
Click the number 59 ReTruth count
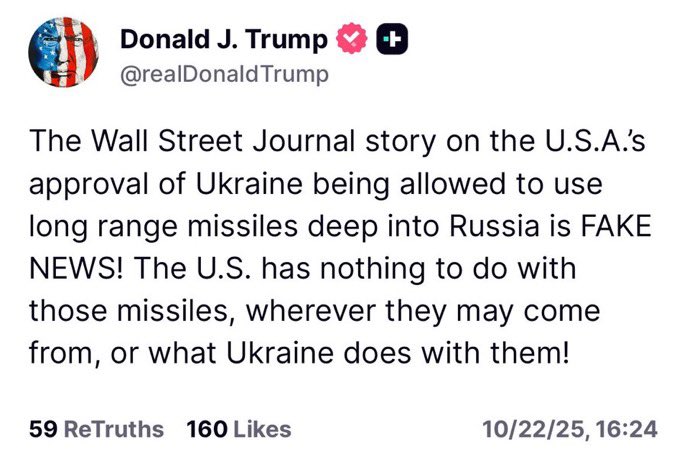[42, 429]
